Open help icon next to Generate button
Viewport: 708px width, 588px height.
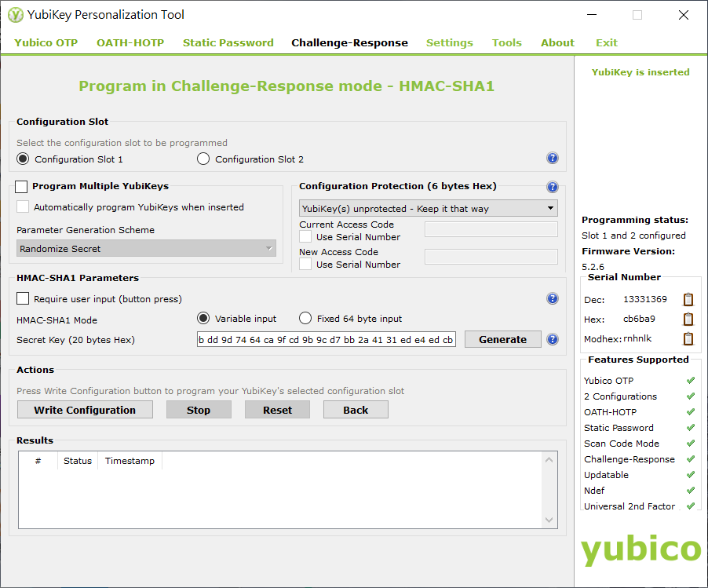click(553, 340)
